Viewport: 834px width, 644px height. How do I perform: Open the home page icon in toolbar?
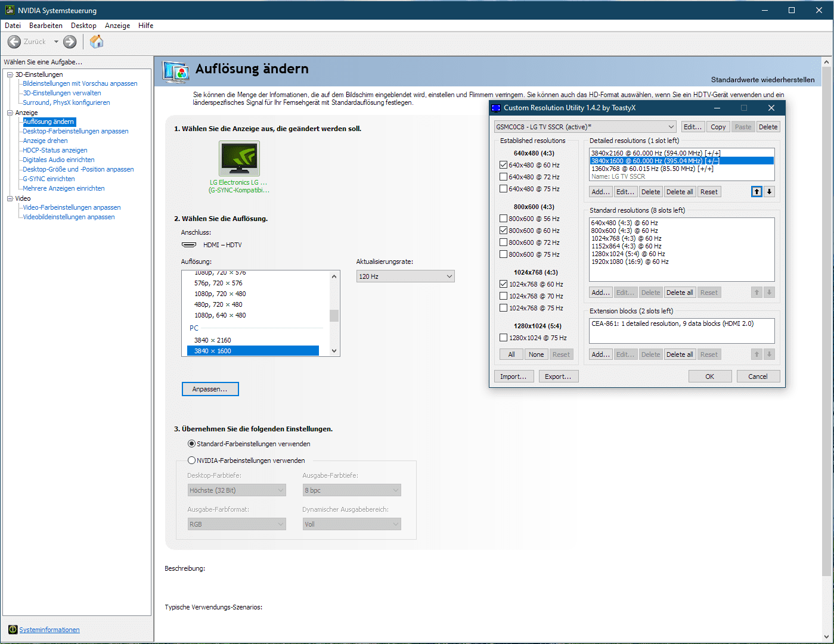coord(97,41)
